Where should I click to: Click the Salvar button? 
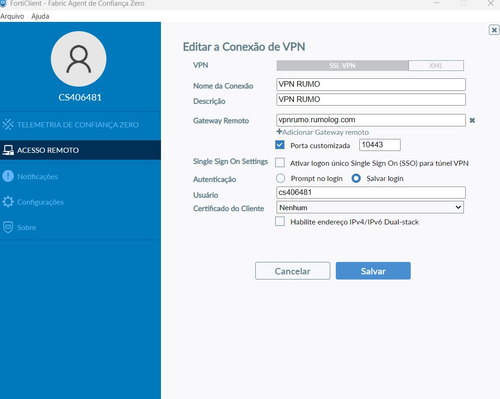click(x=373, y=271)
